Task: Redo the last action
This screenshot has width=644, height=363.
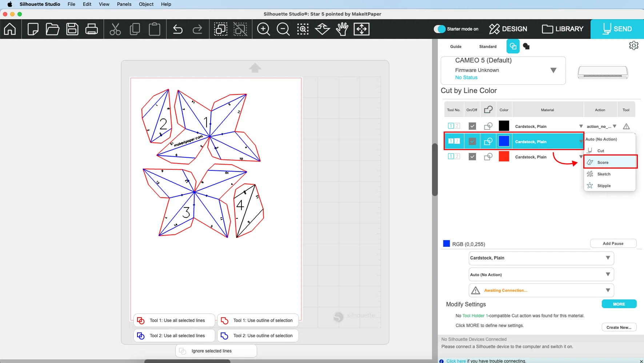Action: pyautogui.click(x=197, y=29)
